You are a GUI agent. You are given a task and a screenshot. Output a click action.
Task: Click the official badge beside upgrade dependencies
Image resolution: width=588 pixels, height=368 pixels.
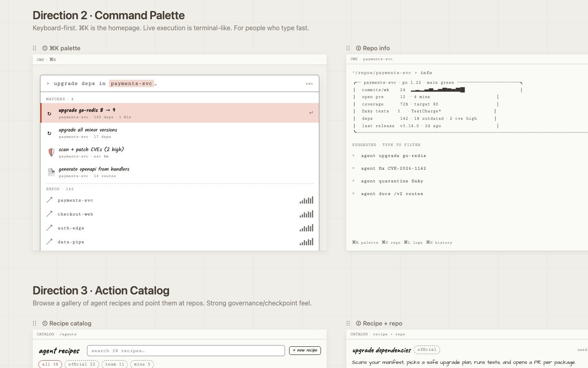pos(427,350)
